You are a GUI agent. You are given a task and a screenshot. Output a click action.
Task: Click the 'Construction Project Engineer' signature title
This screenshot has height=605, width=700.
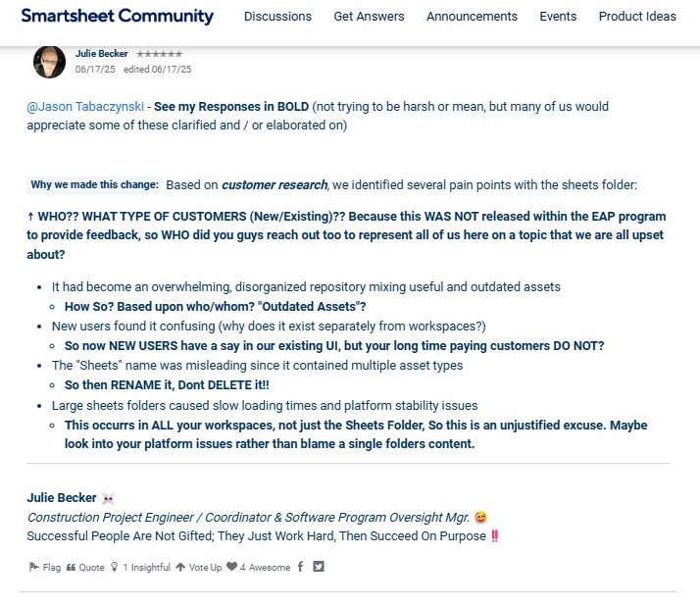click(x=248, y=517)
